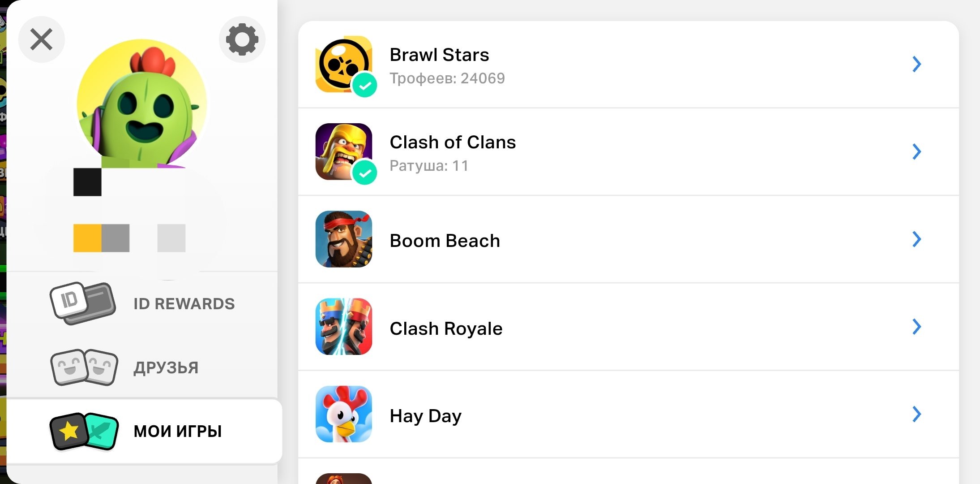Tap the cactus profile avatar picture
Screen dimensions: 980x484
[x=142, y=104]
